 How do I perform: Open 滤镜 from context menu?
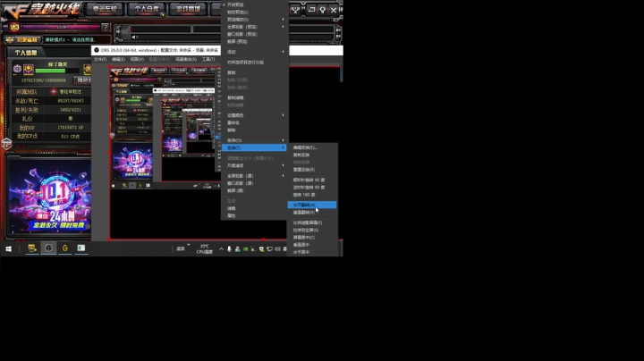point(255,208)
